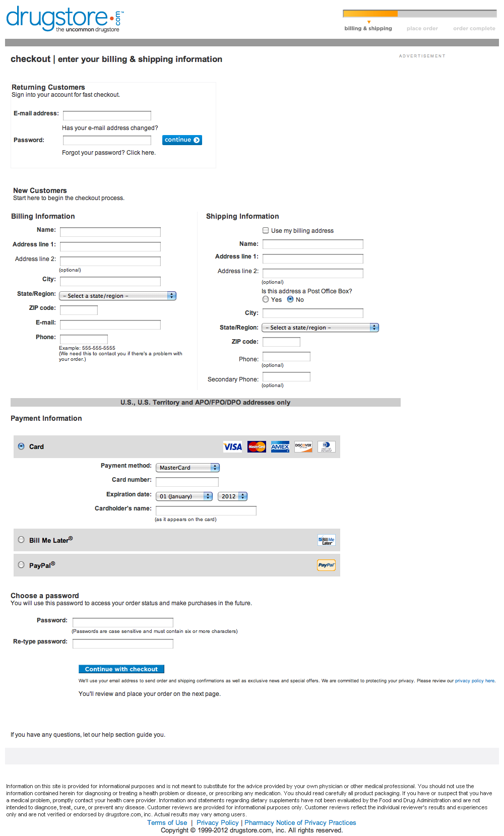Focus the billing Name field
Image resolution: width=504 pixels, height=836 pixels.
click(110, 232)
